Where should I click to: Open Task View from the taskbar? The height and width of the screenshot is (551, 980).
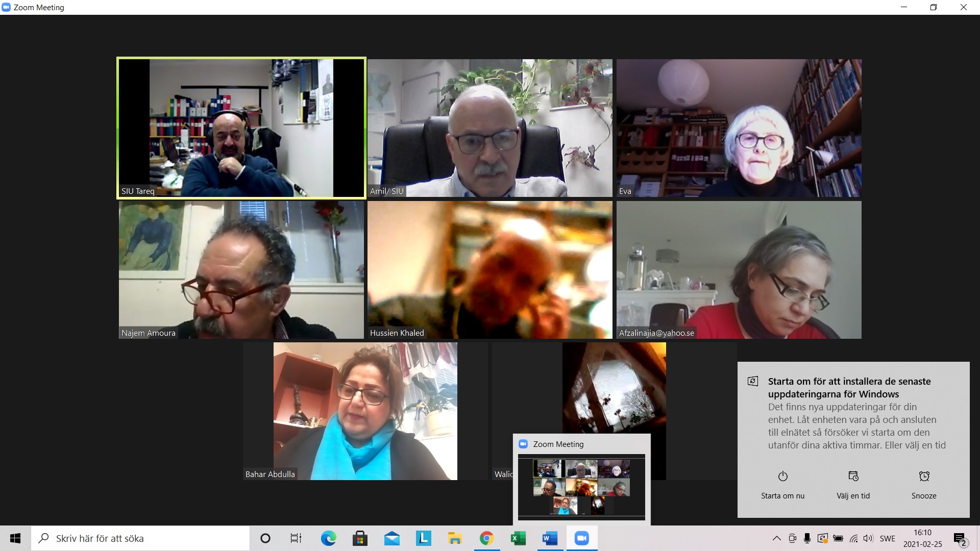(296, 538)
